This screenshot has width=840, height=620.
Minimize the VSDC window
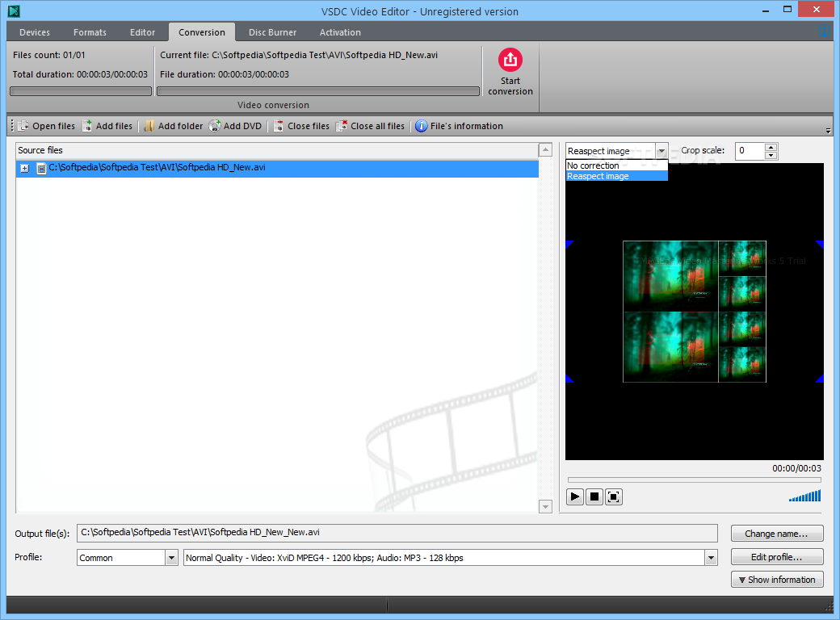coord(765,9)
